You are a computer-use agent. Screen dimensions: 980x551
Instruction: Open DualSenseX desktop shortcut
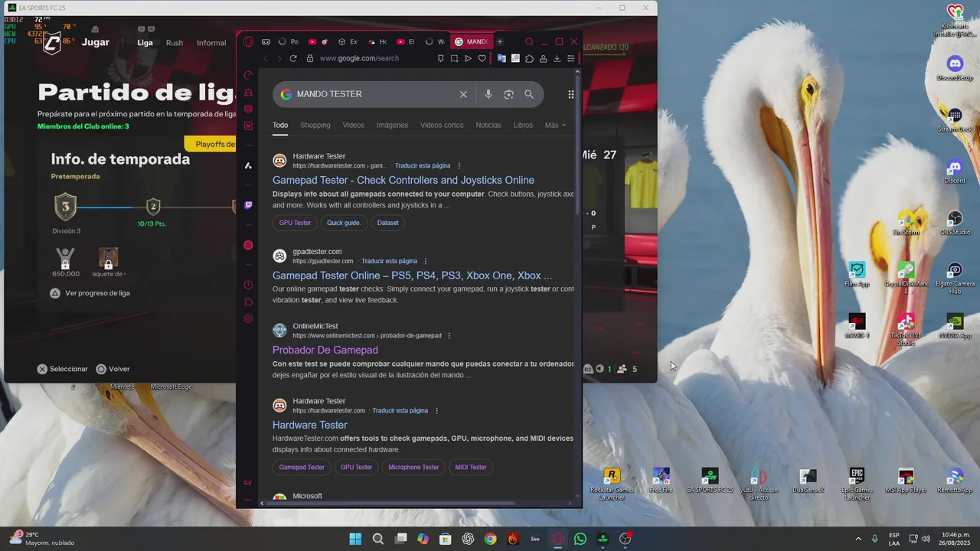(808, 481)
